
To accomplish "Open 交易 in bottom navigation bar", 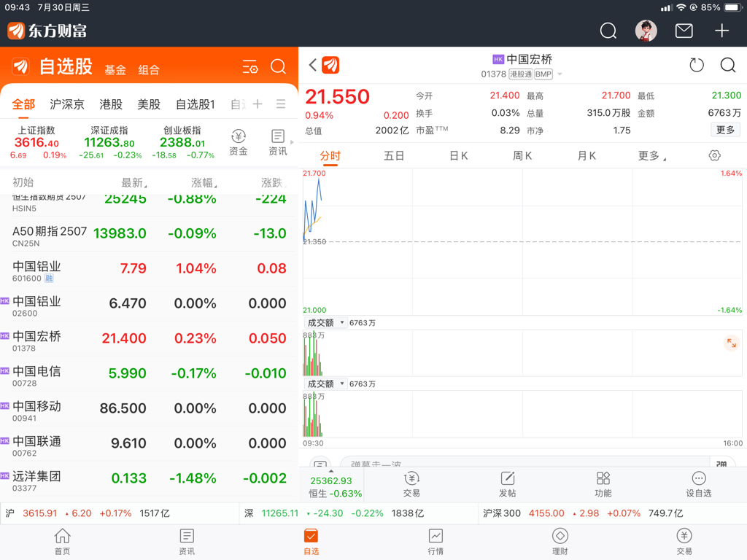I will tap(684, 542).
